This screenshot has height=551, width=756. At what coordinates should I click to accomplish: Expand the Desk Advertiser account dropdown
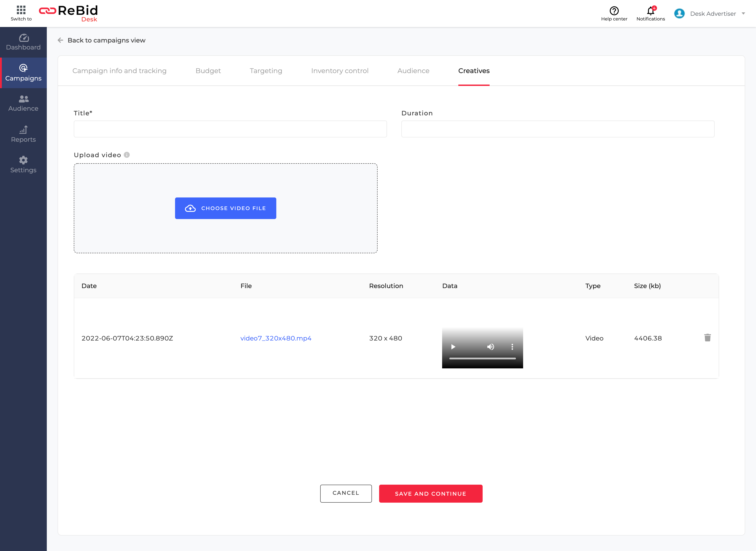coord(743,14)
